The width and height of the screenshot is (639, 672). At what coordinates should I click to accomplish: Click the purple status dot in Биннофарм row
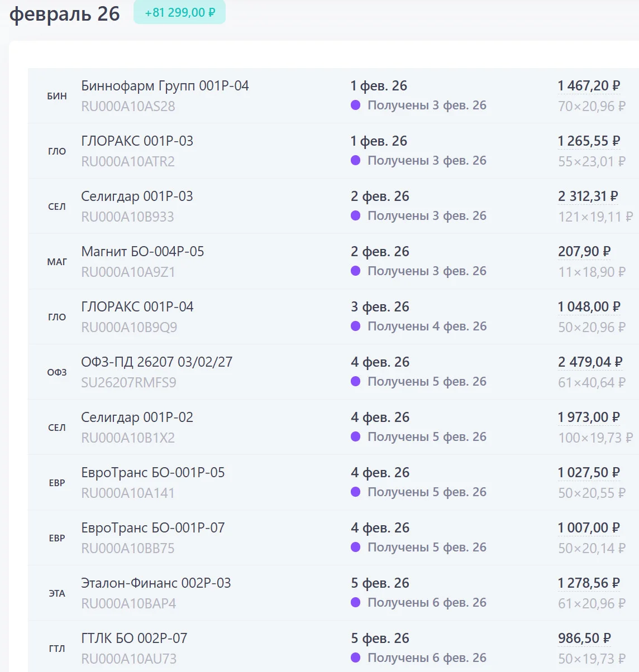coord(355,105)
